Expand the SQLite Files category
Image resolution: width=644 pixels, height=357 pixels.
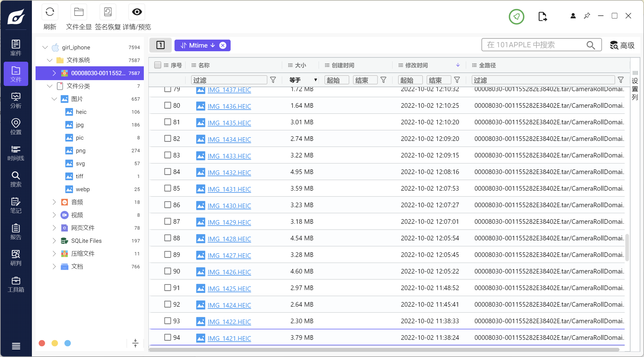coord(54,241)
